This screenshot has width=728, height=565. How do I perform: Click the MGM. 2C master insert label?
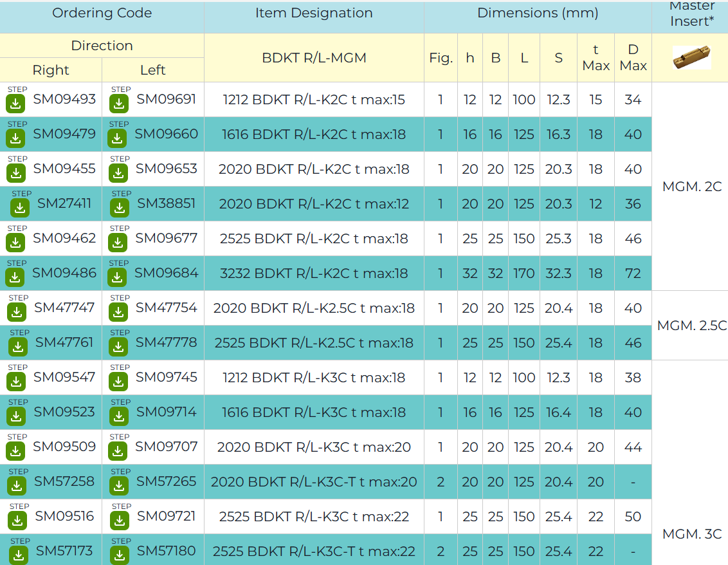[x=691, y=187]
